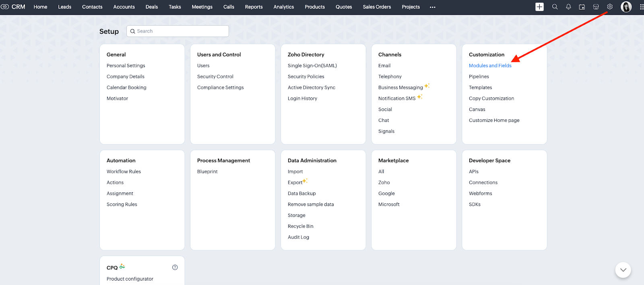644x285 pixels.
Task: Open the user profile avatar
Action: tap(626, 7)
